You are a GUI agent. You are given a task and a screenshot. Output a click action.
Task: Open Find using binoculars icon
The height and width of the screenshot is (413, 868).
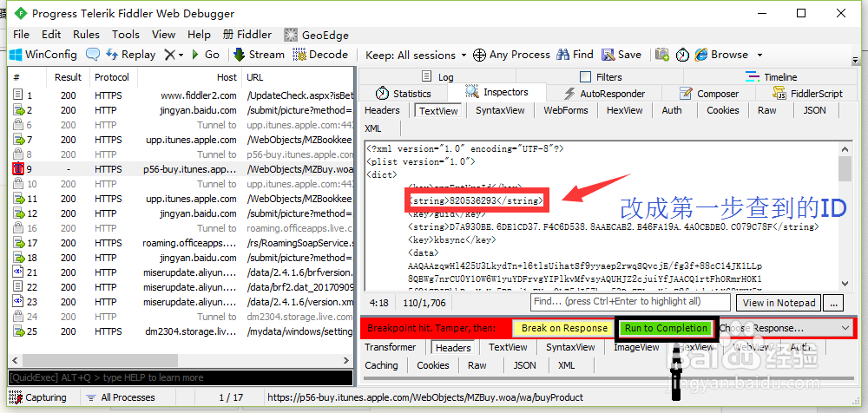pyautogui.click(x=575, y=55)
